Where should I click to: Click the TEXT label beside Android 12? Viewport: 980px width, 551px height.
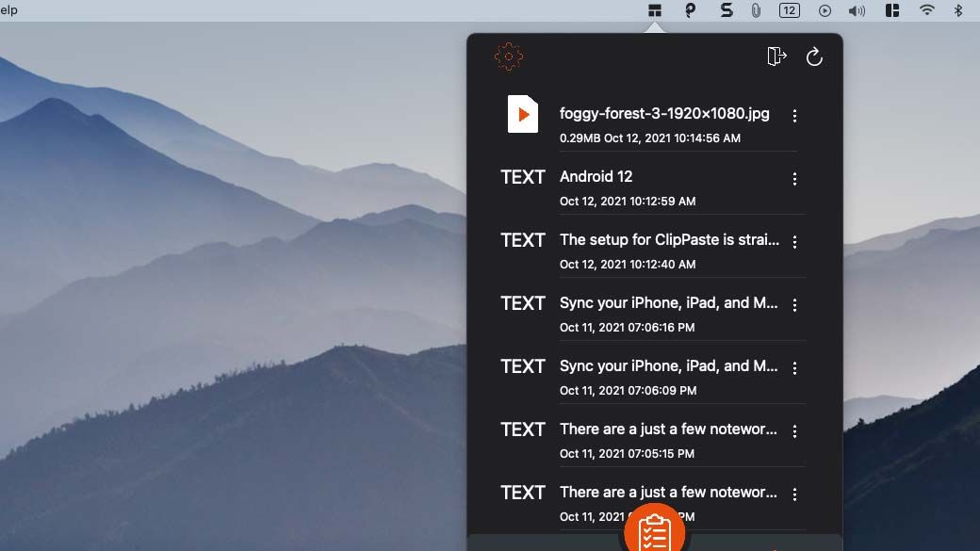pos(522,177)
